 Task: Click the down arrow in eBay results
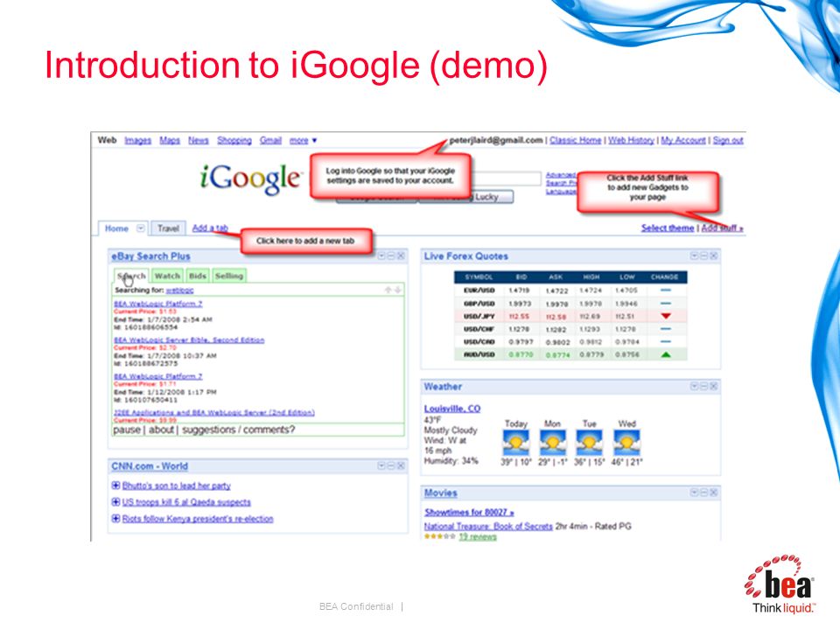pyautogui.click(x=397, y=290)
